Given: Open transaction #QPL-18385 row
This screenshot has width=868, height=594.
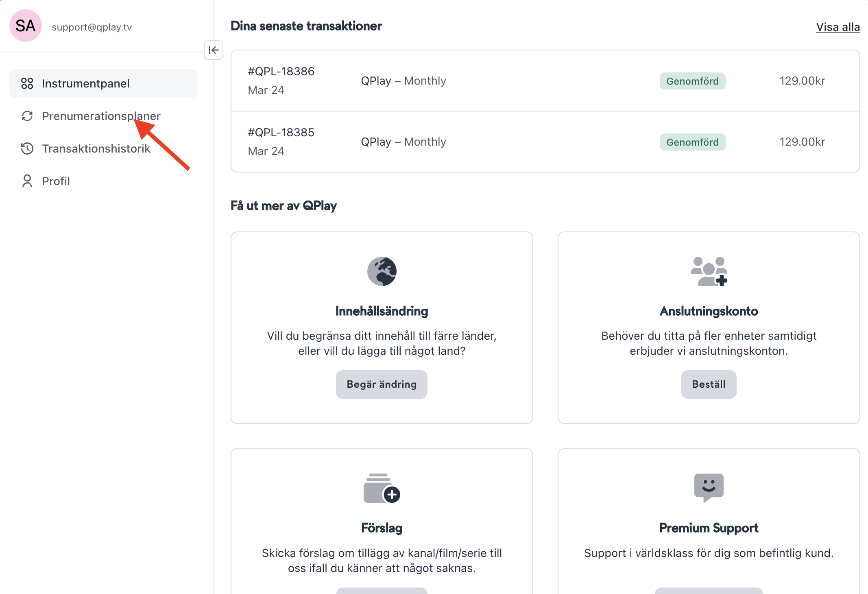Looking at the screenshot, I should coord(545,142).
